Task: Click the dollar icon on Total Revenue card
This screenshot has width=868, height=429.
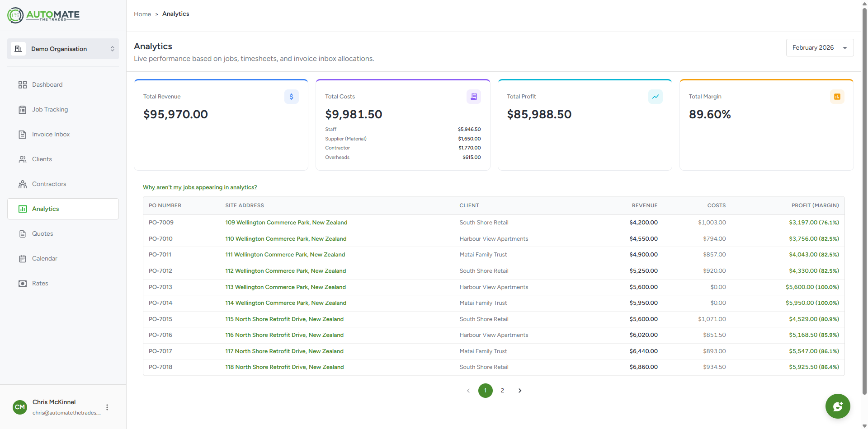Action: pyautogui.click(x=291, y=96)
